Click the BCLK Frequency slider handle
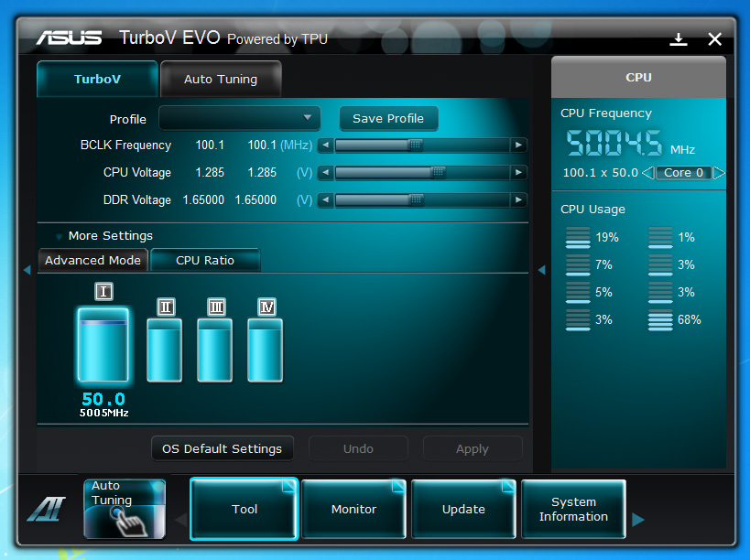Image resolution: width=750 pixels, height=560 pixels. [415, 145]
